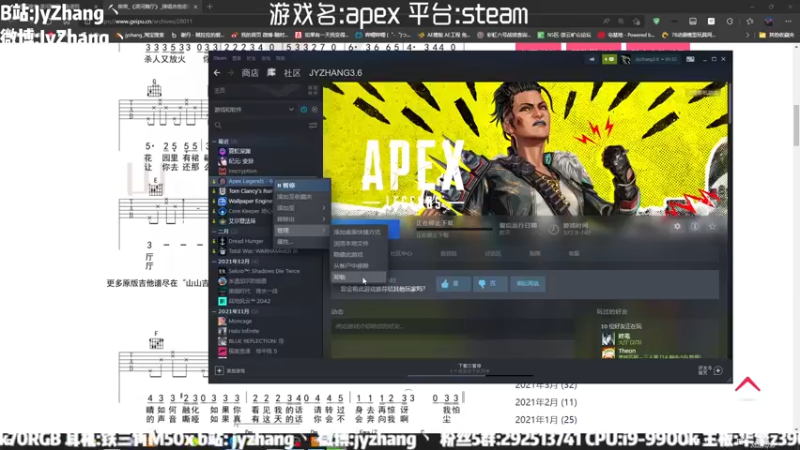Toggle the favorite star icon
Screen dimensions: 800x450
click(x=712, y=226)
